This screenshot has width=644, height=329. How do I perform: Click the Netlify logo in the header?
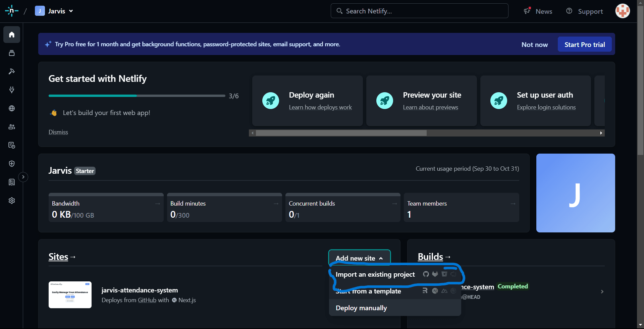(12, 11)
